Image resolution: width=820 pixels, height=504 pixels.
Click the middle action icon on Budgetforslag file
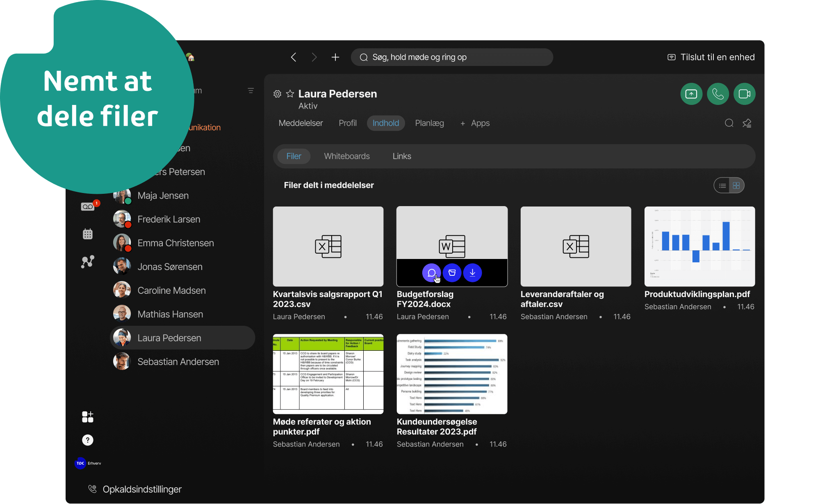(452, 273)
